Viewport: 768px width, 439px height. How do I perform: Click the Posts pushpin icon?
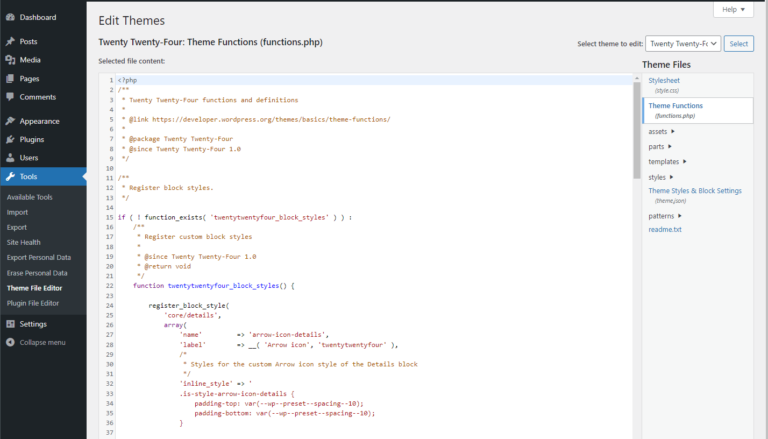(x=10, y=42)
